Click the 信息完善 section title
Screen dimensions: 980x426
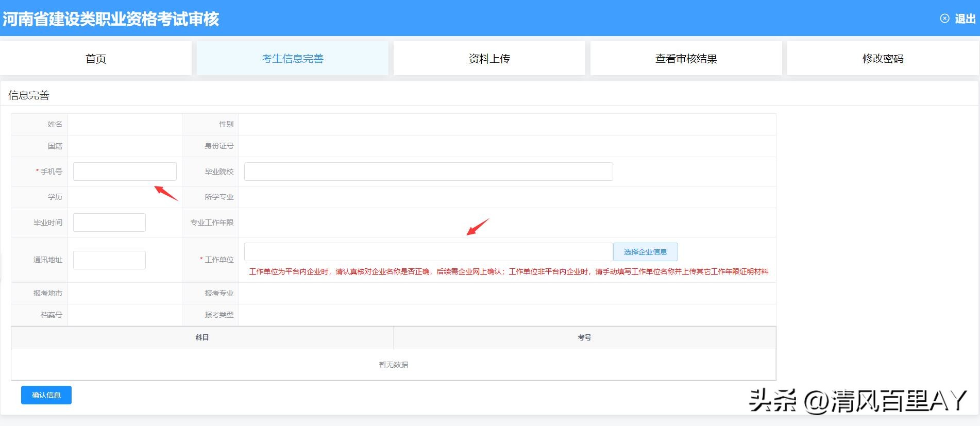(x=29, y=95)
